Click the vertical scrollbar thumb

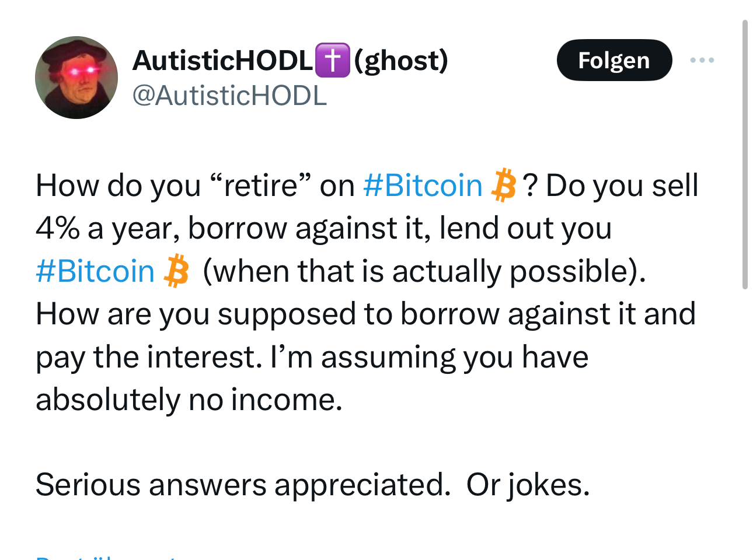point(745,155)
